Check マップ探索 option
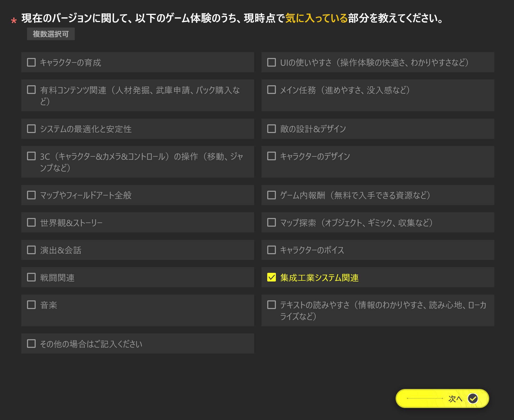This screenshot has height=420, width=514. (271, 222)
